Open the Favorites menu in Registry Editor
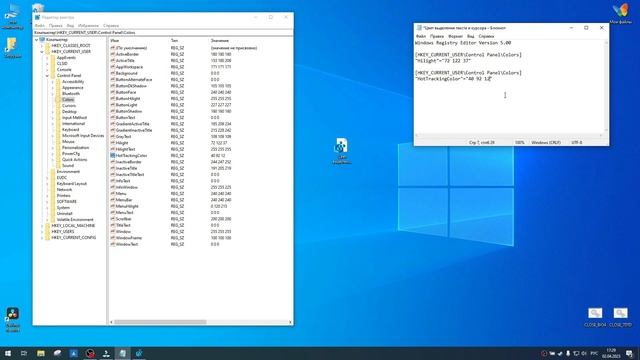 (88, 25)
